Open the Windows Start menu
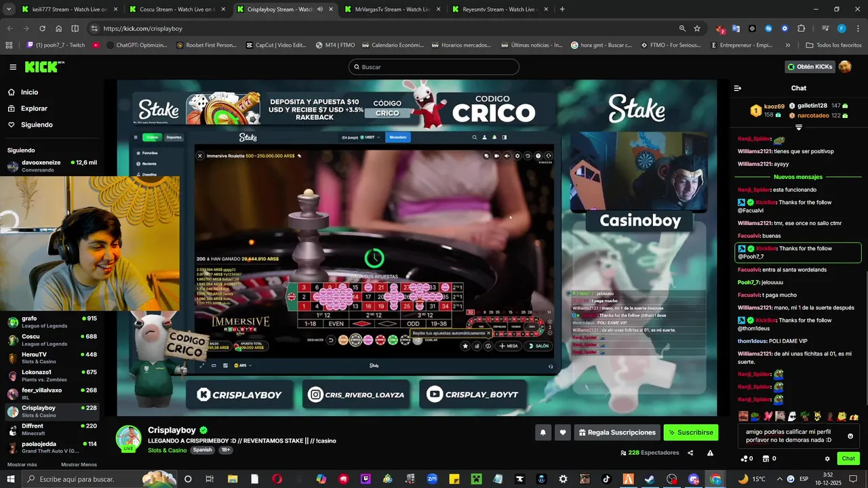The width and height of the screenshot is (868, 488). click(x=12, y=479)
